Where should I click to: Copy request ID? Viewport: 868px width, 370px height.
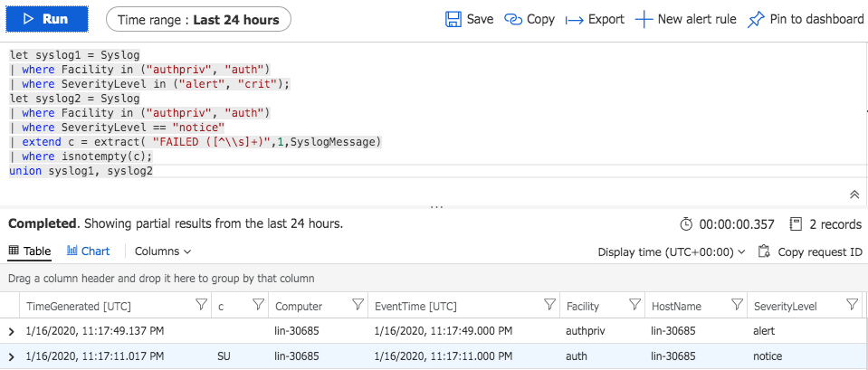coord(810,252)
